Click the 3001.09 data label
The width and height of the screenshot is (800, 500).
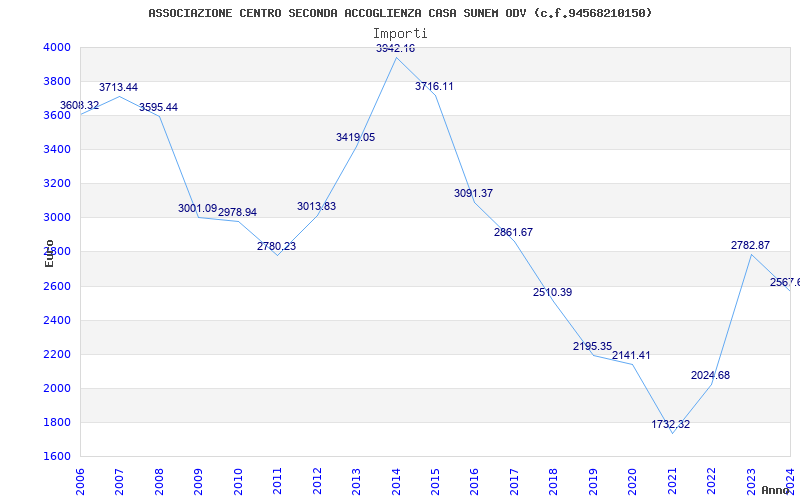coord(197,208)
